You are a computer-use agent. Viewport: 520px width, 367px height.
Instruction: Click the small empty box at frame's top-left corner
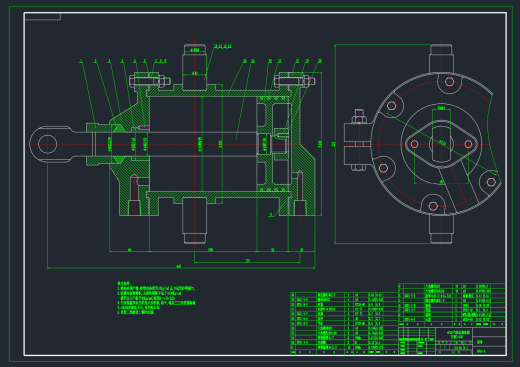tap(42, 17)
